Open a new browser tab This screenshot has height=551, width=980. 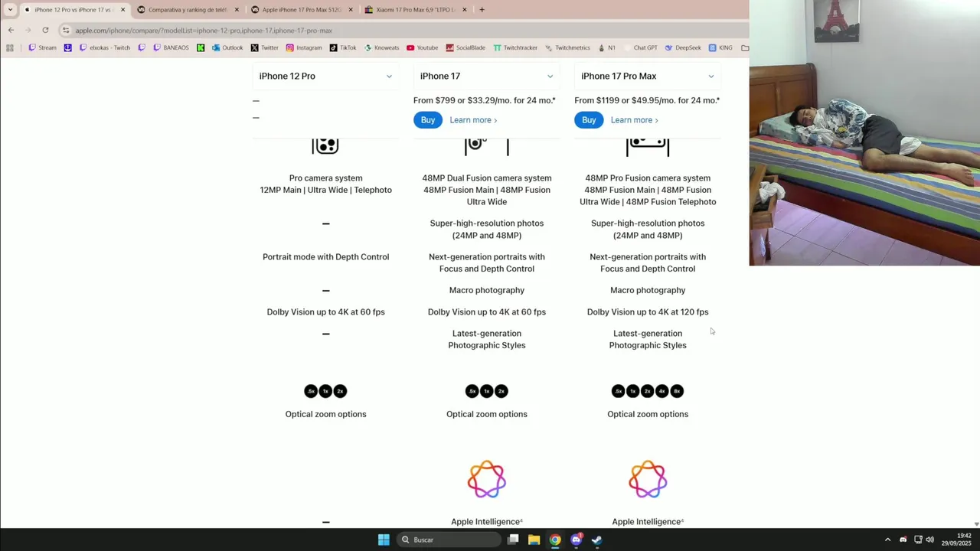pyautogui.click(x=482, y=9)
